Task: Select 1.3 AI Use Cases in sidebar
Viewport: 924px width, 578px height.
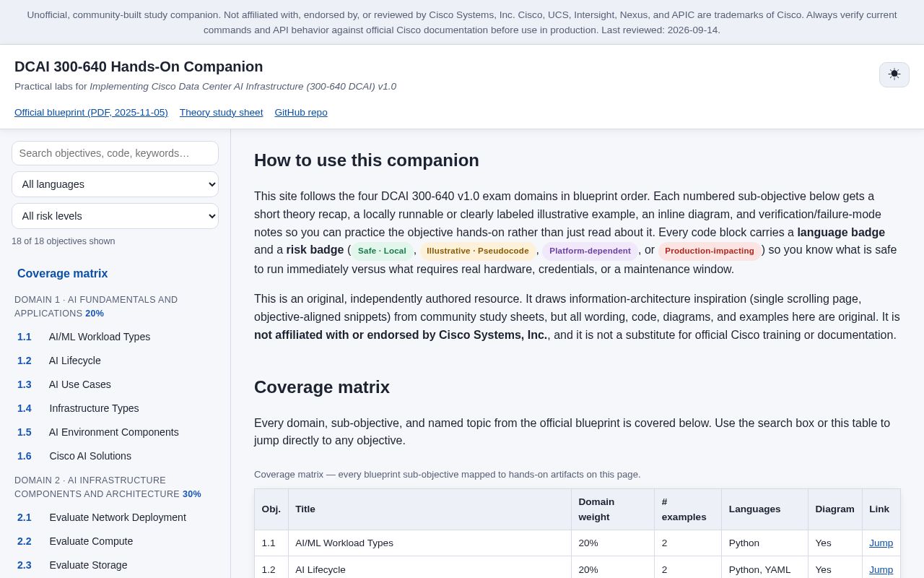Action: pos(115,384)
